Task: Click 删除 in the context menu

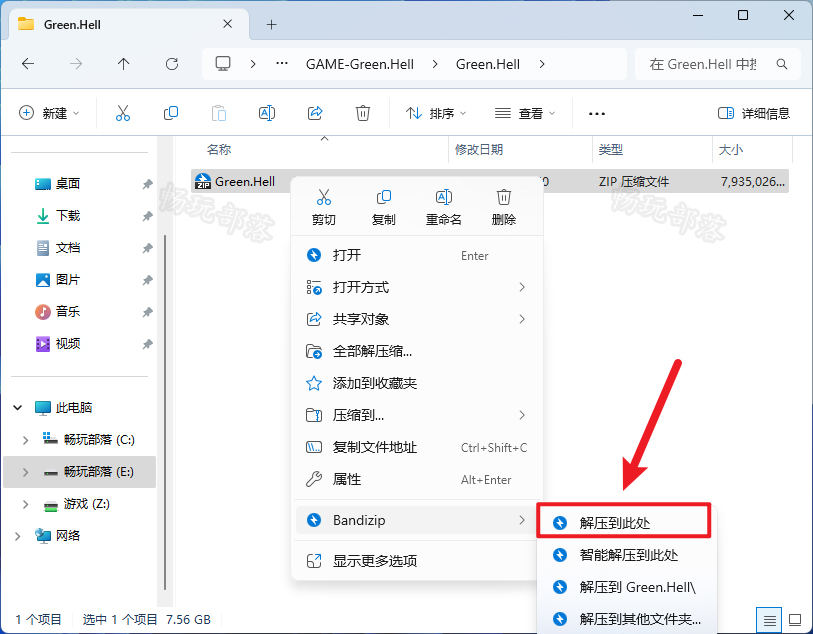Action: click(503, 207)
